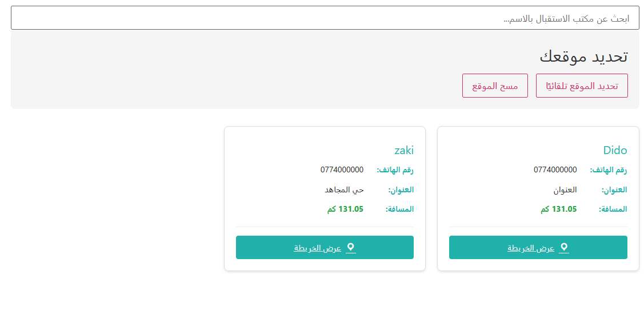
Task: Click Dido's address value العنوان
Action: [x=565, y=189]
